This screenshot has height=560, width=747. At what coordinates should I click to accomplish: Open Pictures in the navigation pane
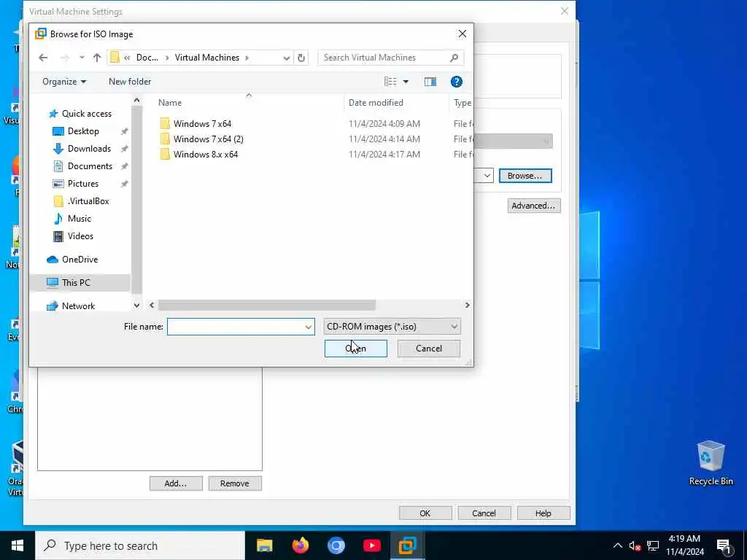pos(83,184)
